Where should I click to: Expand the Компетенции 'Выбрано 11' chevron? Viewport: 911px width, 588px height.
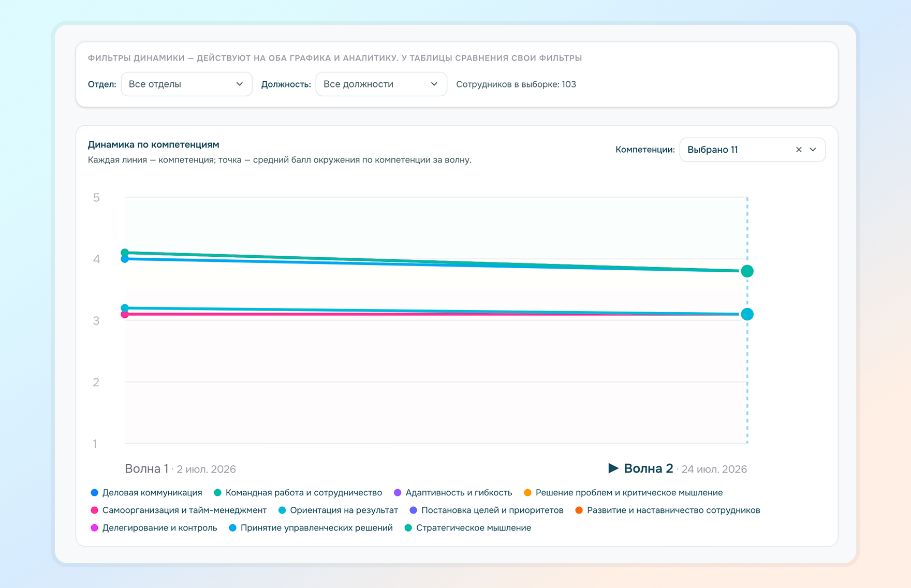coord(813,150)
